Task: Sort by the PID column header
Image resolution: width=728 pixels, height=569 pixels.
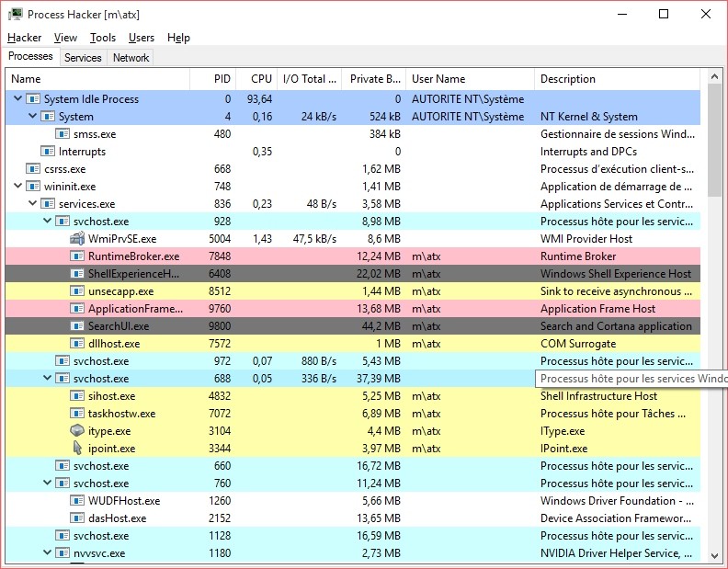Action: [213, 79]
